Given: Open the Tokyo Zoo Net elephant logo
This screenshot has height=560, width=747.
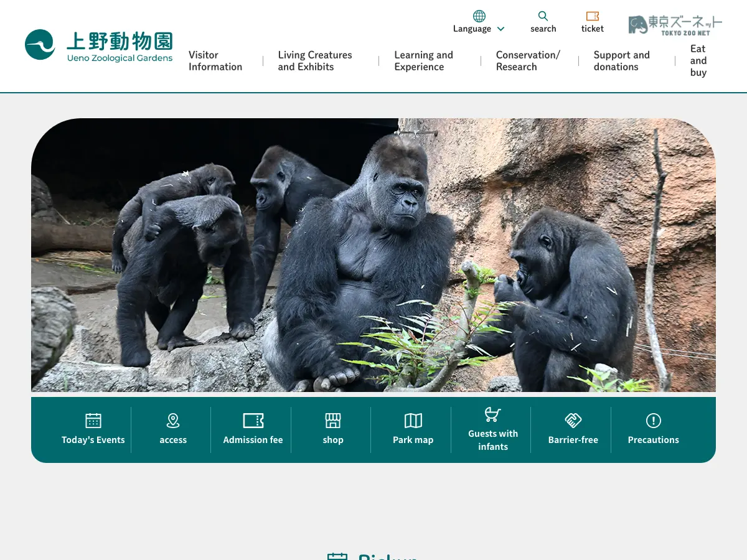Looking at the screenshot, I should tap(675, 25).
